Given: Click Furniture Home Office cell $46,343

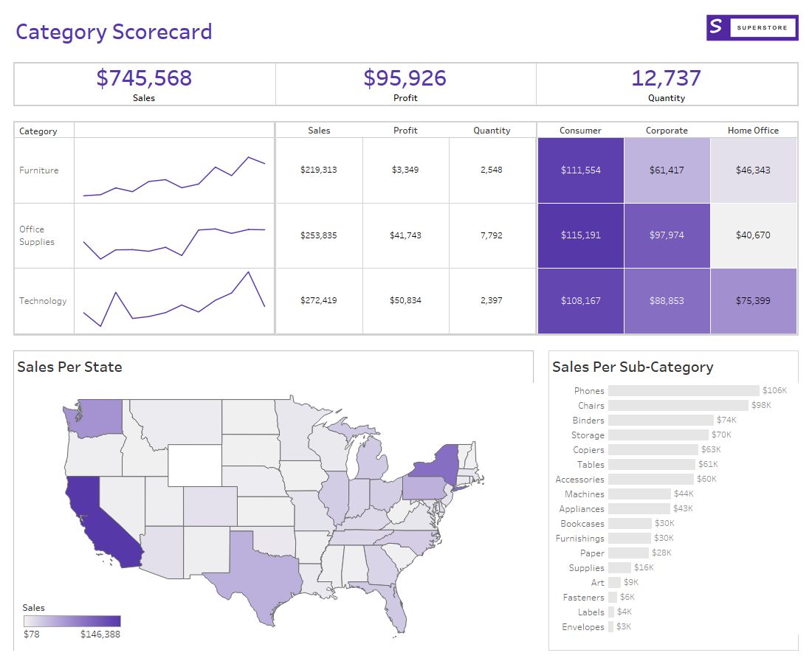Looking at the screenshot, I should pyautogui.click(x=754, y=170).
